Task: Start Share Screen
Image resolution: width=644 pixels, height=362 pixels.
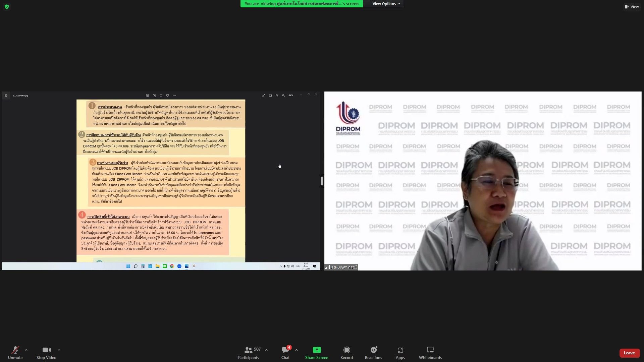Action: (317, 353)
